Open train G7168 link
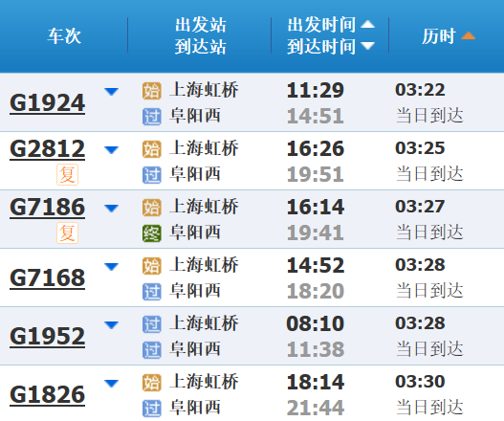Viewport: 504px width, 421px height. pos(47,277)
